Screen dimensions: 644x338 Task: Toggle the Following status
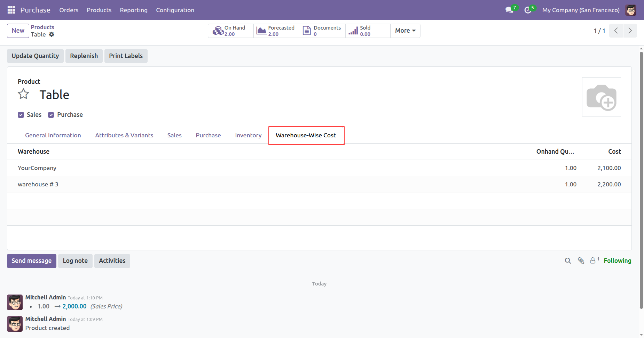(617, 261)
